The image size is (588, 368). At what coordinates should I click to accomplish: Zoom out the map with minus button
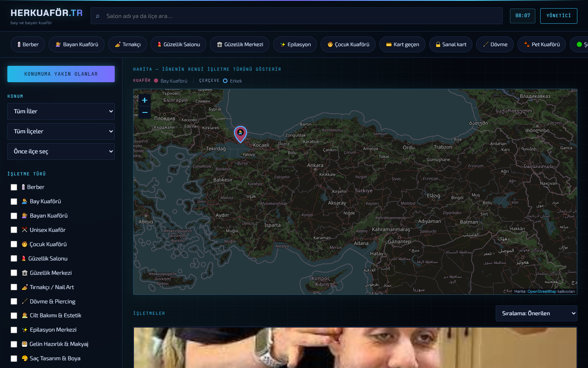coord(145,112)
